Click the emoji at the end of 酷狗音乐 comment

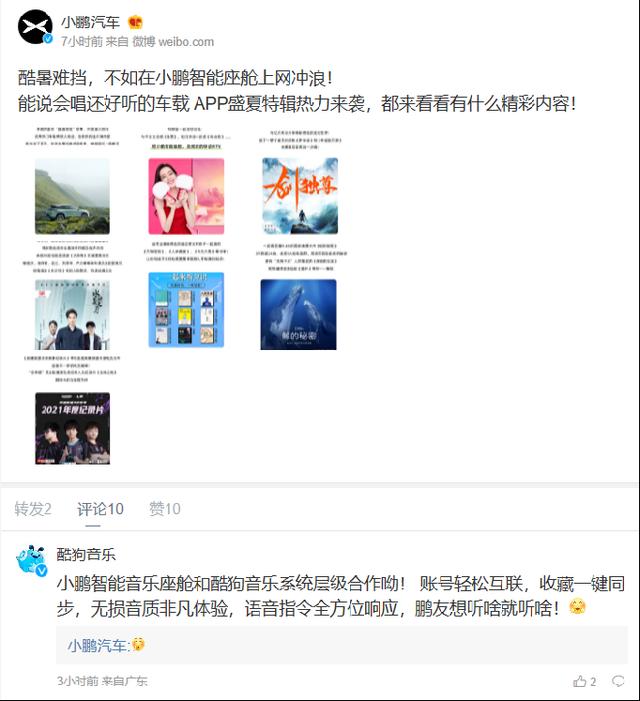tap(577, 607)
